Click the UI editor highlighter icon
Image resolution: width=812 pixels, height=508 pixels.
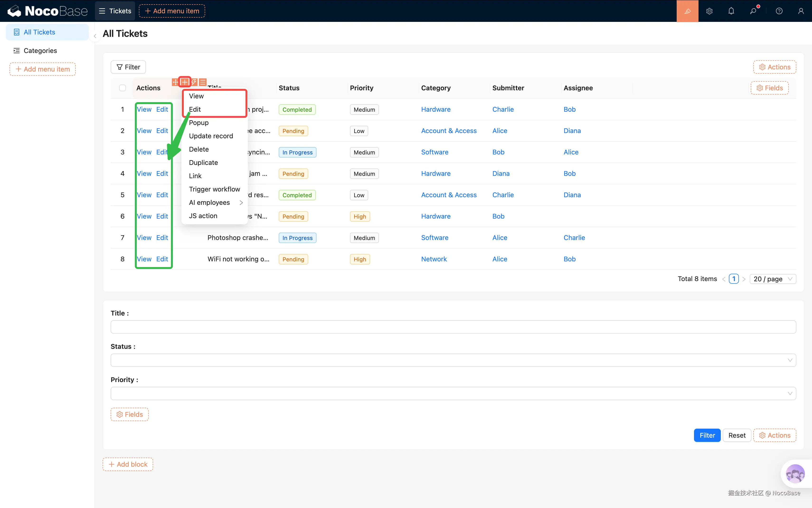point(687,11)
